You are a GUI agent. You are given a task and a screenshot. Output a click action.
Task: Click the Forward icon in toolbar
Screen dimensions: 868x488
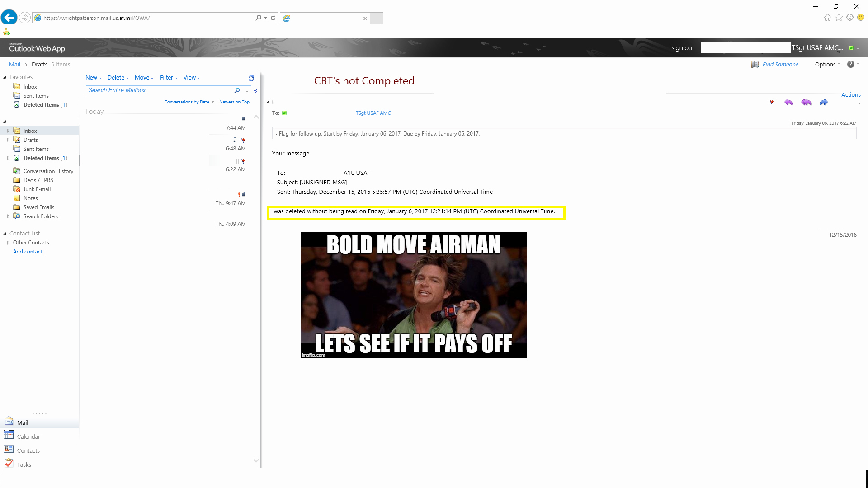point(824,102)
